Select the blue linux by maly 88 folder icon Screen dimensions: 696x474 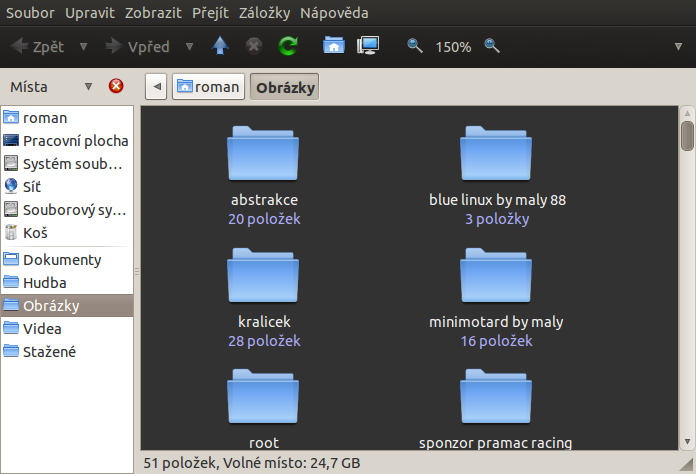496,153
